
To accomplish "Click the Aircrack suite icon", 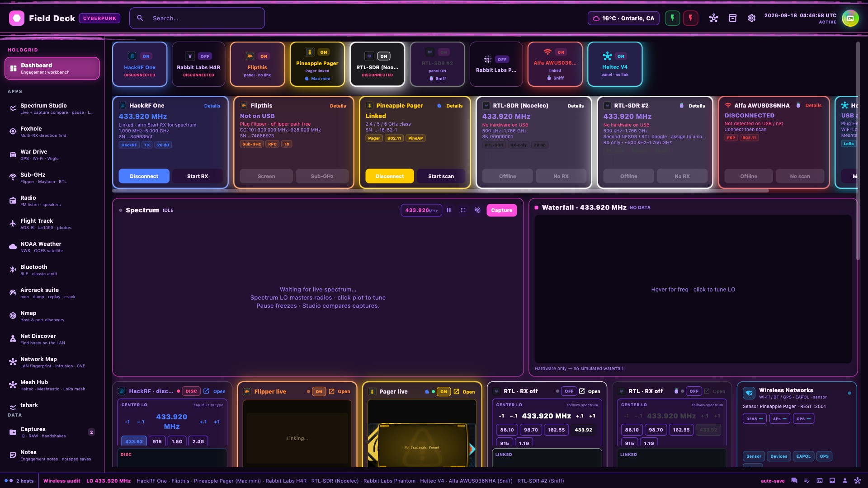I will click(13, 293).
